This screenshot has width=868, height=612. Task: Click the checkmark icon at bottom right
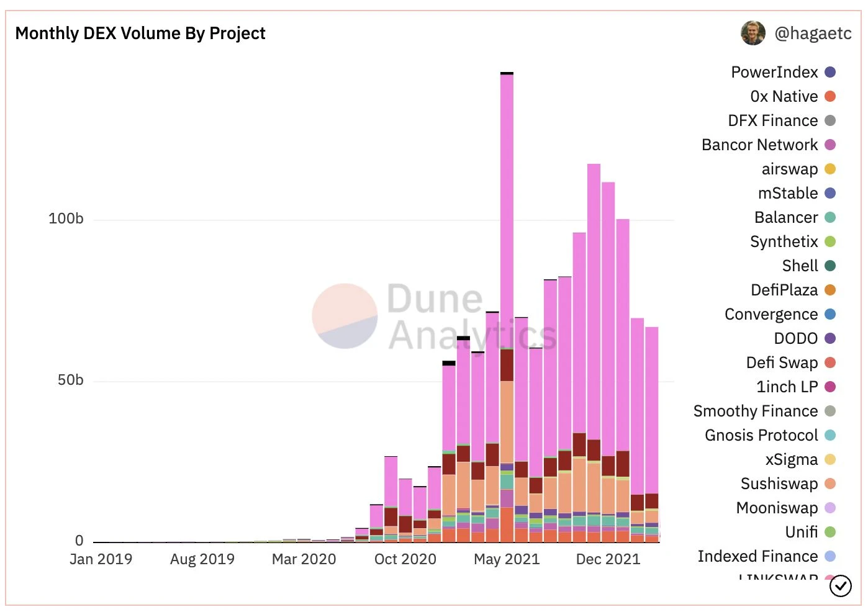click(840, 586)
